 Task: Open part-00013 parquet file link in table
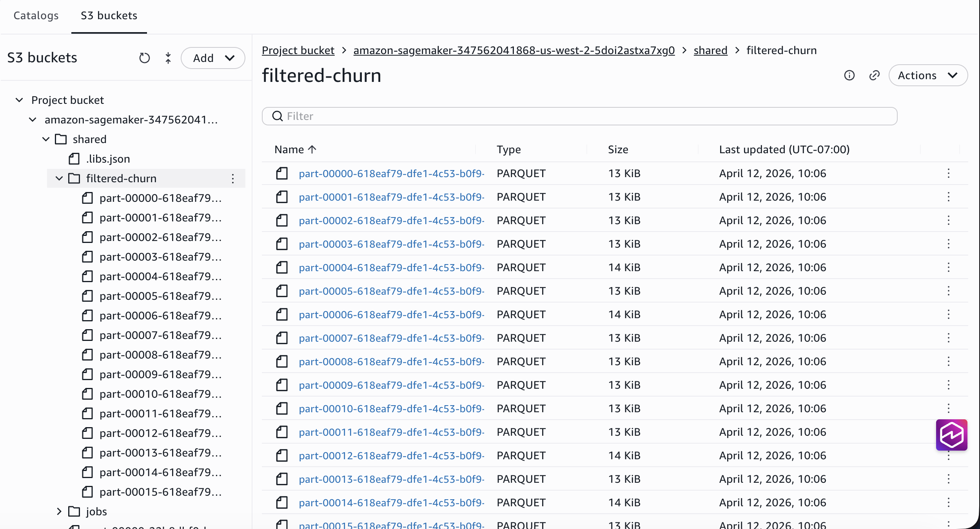[391, 479]
